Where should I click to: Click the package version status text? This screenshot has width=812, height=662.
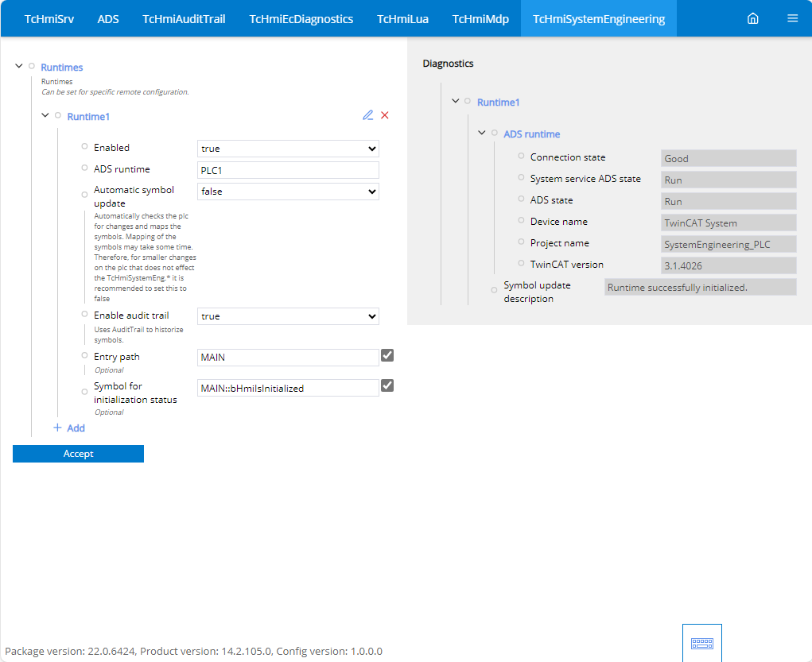tap(194, 651)
